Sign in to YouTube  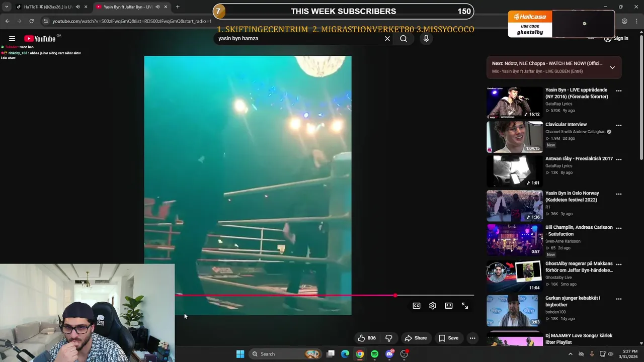pyautogui.click(x=616, y=38)
